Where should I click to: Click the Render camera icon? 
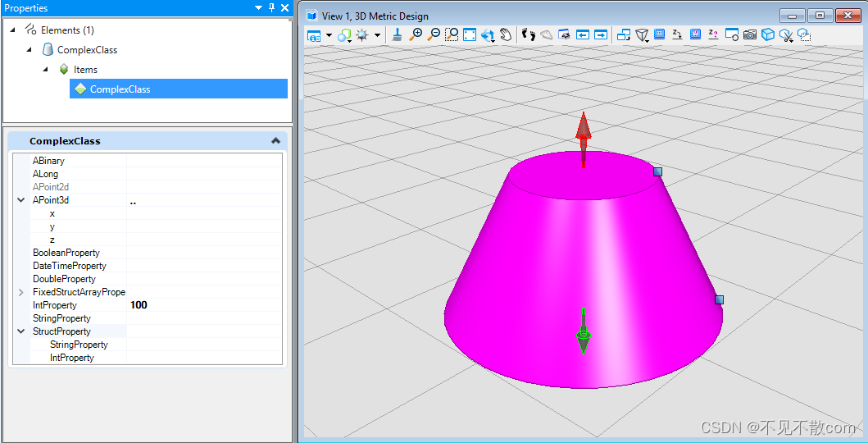click(x=749, y=35)
